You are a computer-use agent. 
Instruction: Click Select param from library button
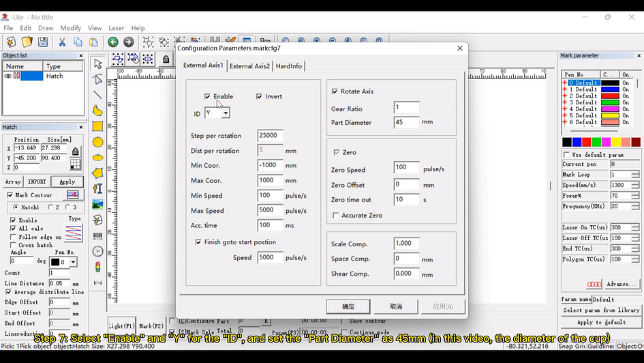coord(601,310)
